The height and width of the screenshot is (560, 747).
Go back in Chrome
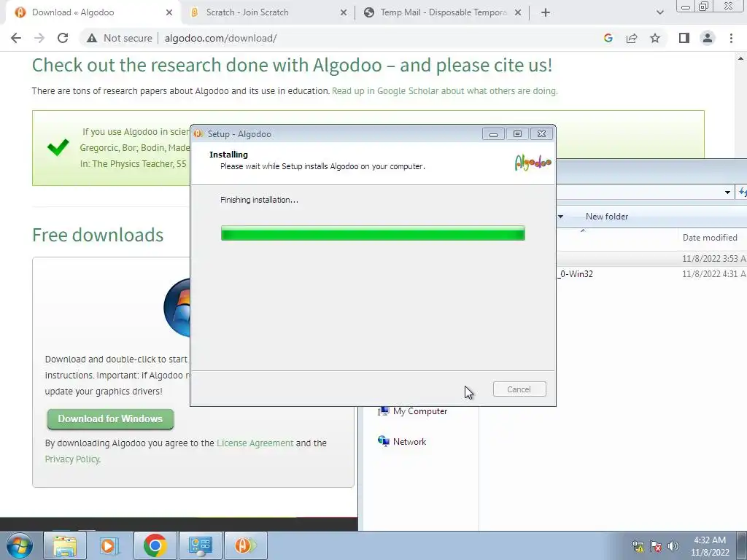point(16,38)
